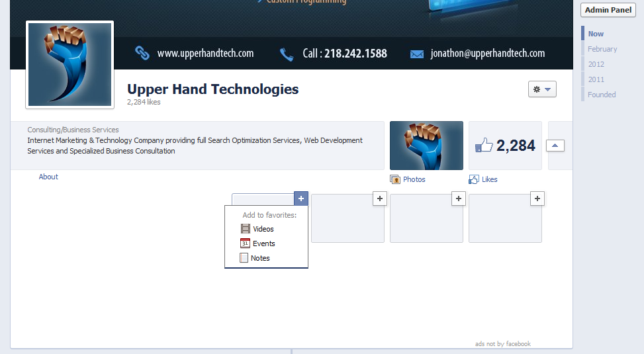Jump to Founded in the timeline
The width and height of the screenshot is (644, 354).
coord(601,95)
